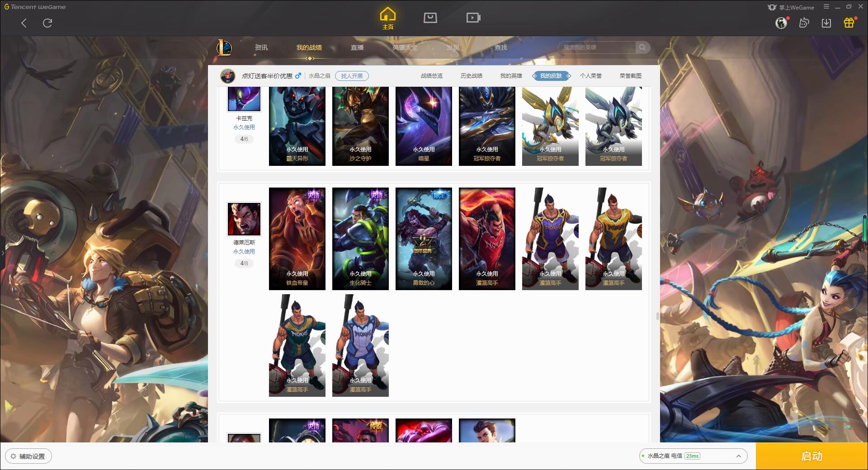Open the white-blue 灌篮高手 chroma card
This screenshot has width=868, height=470.
click(360, 345)
